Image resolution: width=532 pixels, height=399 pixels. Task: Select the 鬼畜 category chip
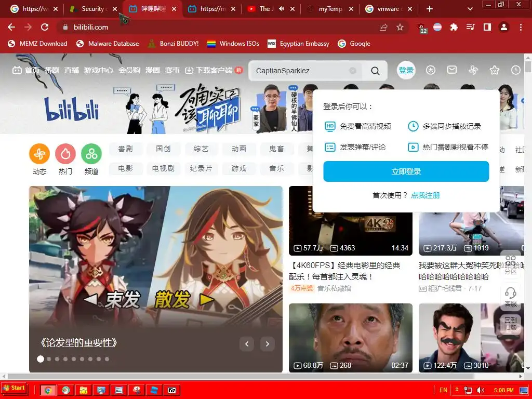[277, 149]
